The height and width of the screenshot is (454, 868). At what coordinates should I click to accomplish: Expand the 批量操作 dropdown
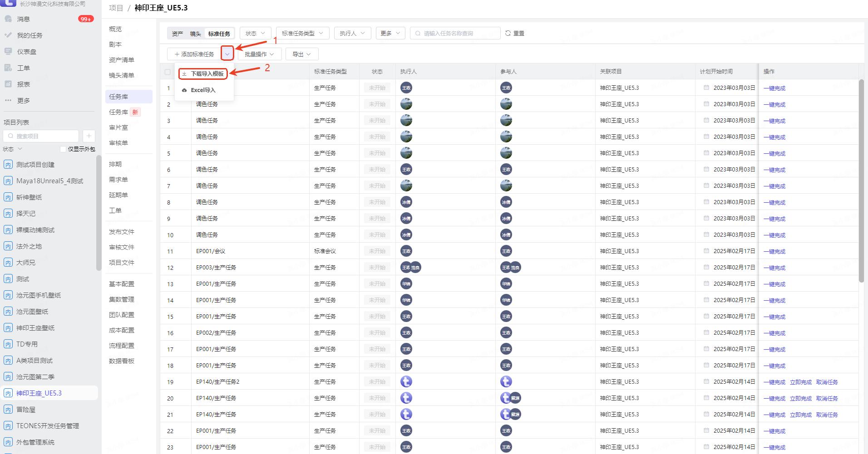click(259, 54)
